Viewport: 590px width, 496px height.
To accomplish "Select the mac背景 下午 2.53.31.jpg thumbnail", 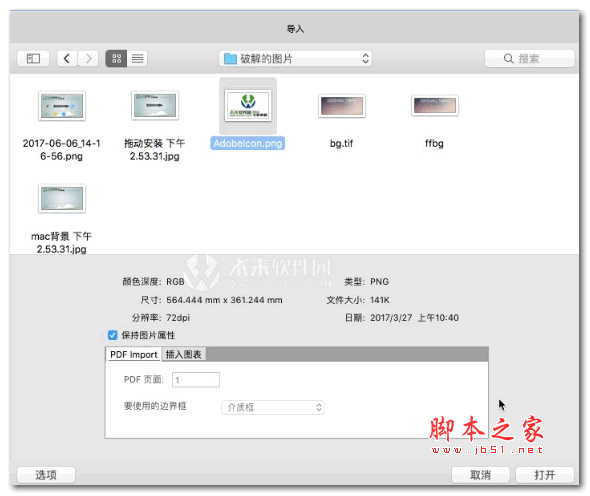I will tap(62, 198).
